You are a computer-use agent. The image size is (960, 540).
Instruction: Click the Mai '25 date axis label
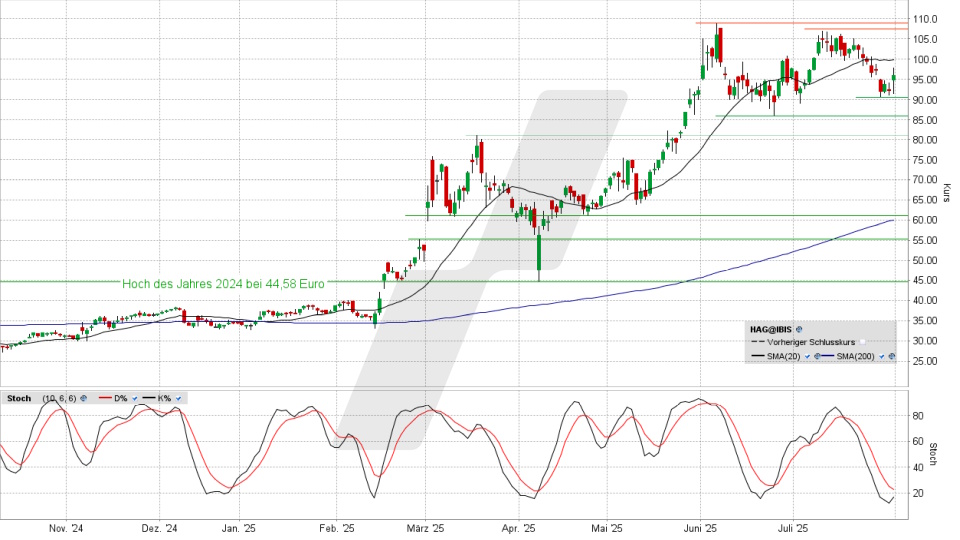[x=607, y=528]
